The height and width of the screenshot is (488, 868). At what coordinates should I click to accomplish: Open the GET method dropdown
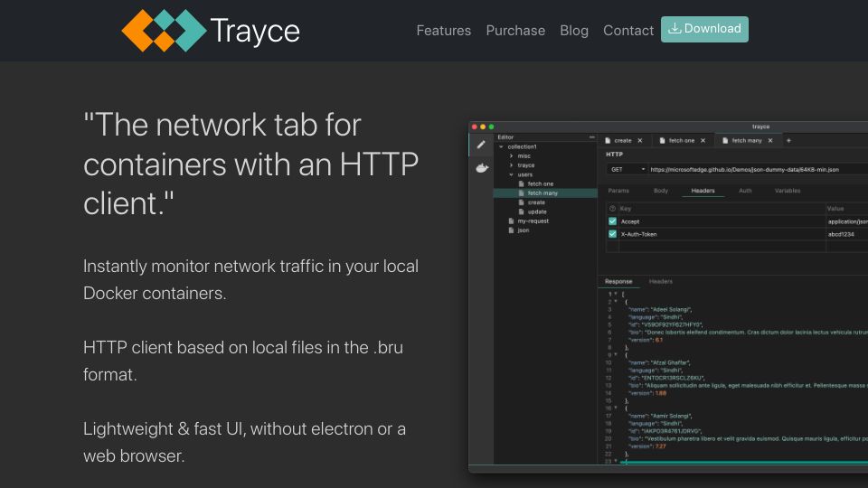click(x=627, y=169)
